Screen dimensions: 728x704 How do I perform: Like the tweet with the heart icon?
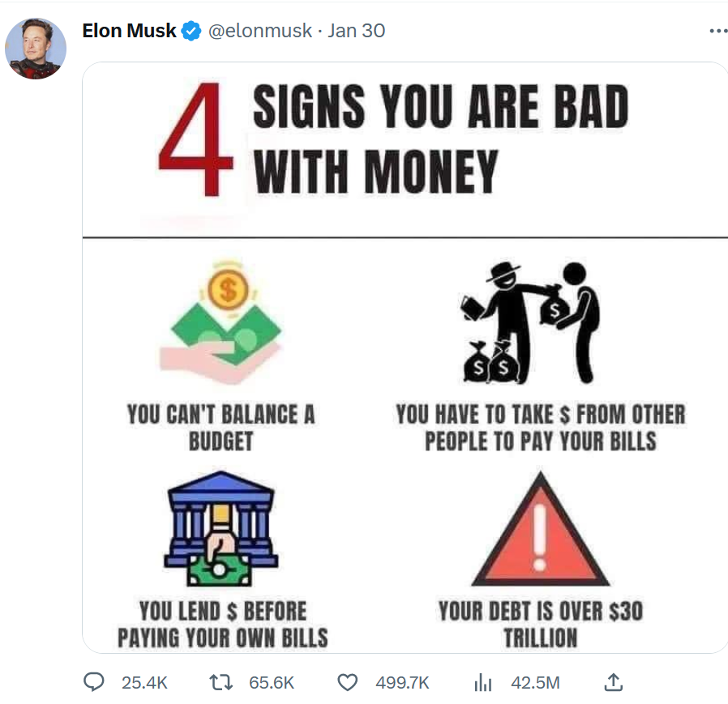coord(348,682)
